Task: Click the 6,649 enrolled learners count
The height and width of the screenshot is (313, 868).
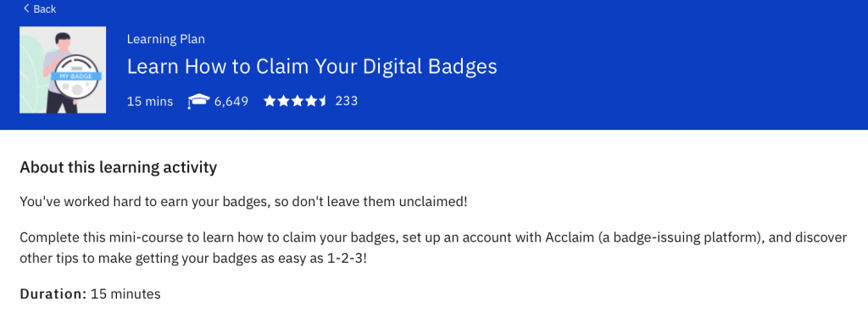Action: (231, 102)
